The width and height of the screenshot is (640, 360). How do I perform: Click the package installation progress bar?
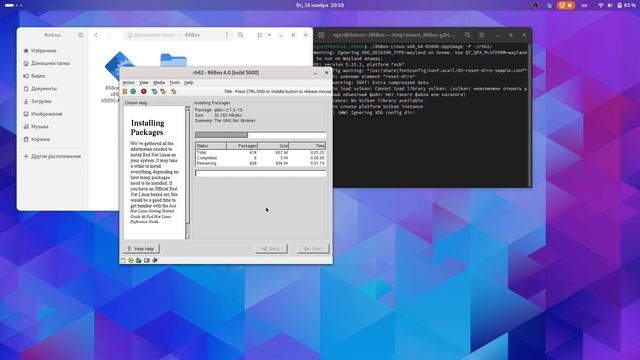point(260,135)
